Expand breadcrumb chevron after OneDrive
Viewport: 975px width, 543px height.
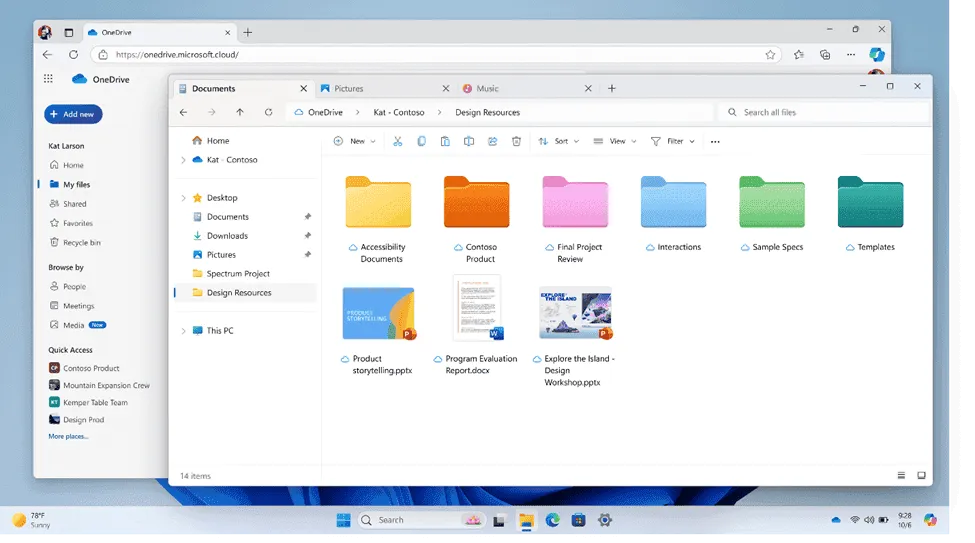pos(358,113)
